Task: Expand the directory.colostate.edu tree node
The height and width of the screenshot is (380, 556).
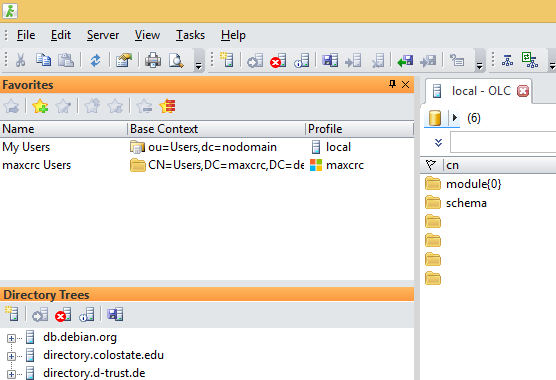Action: click(x=11, y=356)
